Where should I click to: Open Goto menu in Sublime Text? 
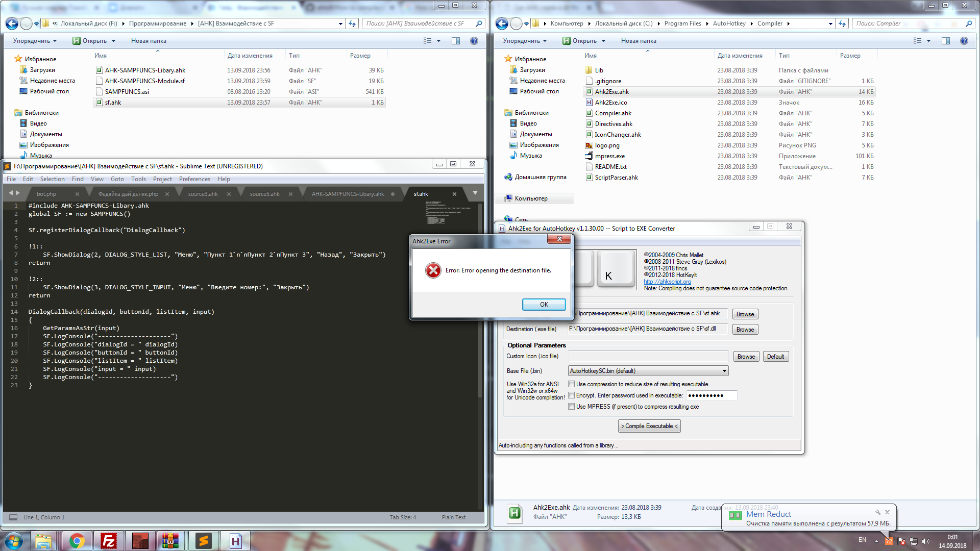pyautogui.click(x=117, y=179)
